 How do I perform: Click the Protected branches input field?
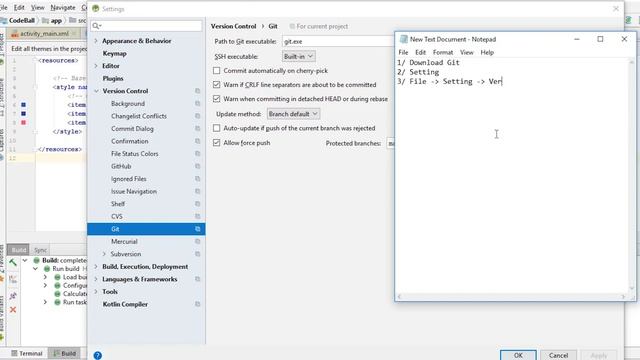click(391, 143)
